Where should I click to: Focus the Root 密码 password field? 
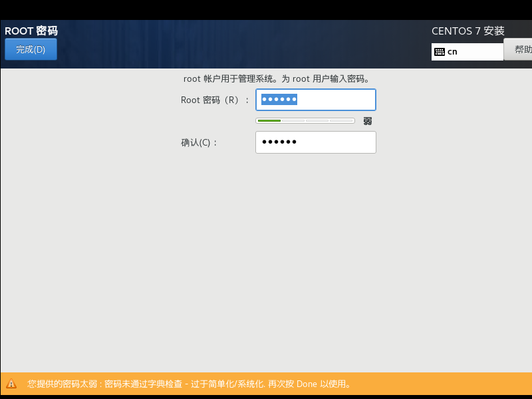pyautogui.click(x=315, y=100)
